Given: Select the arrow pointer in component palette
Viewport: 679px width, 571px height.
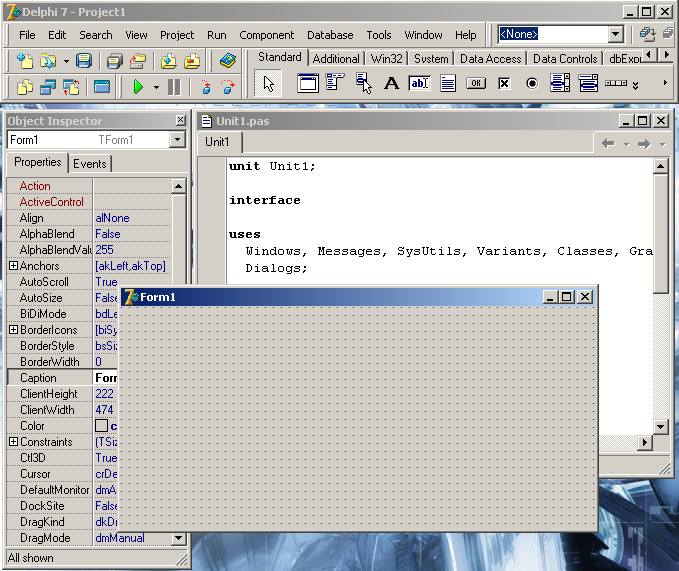Looking at the screenshot, I should point(268,84).
